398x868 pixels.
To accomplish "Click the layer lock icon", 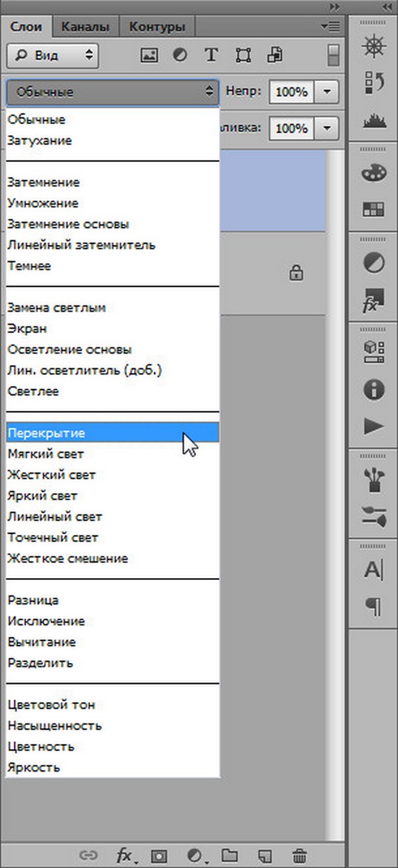I will coord(297,272).
